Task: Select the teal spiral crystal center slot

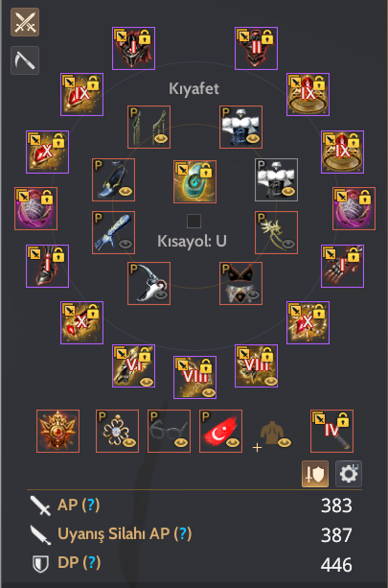Action: click(194, 182)
